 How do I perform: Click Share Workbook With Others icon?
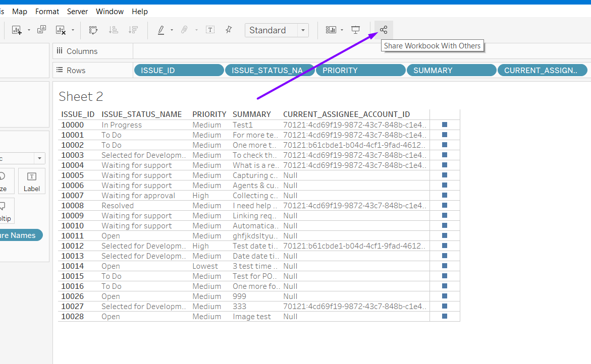(x=384, y=30)
